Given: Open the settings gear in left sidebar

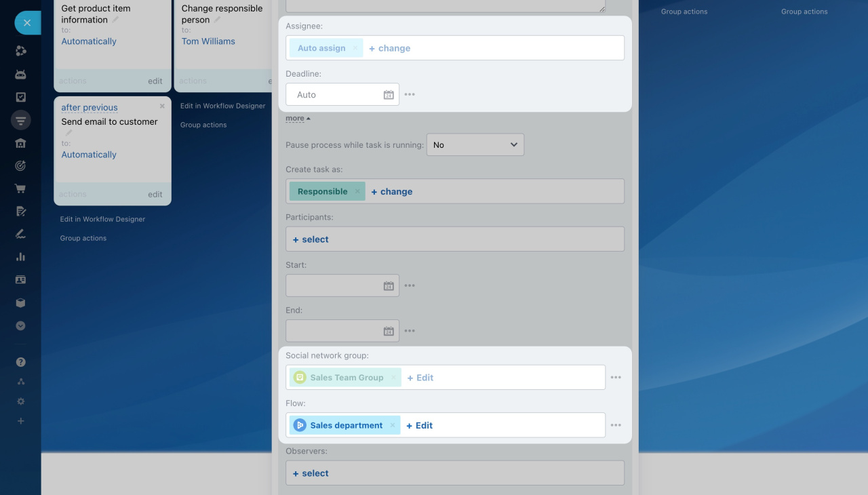Looking at the screenshot, I should coord(20,401).
